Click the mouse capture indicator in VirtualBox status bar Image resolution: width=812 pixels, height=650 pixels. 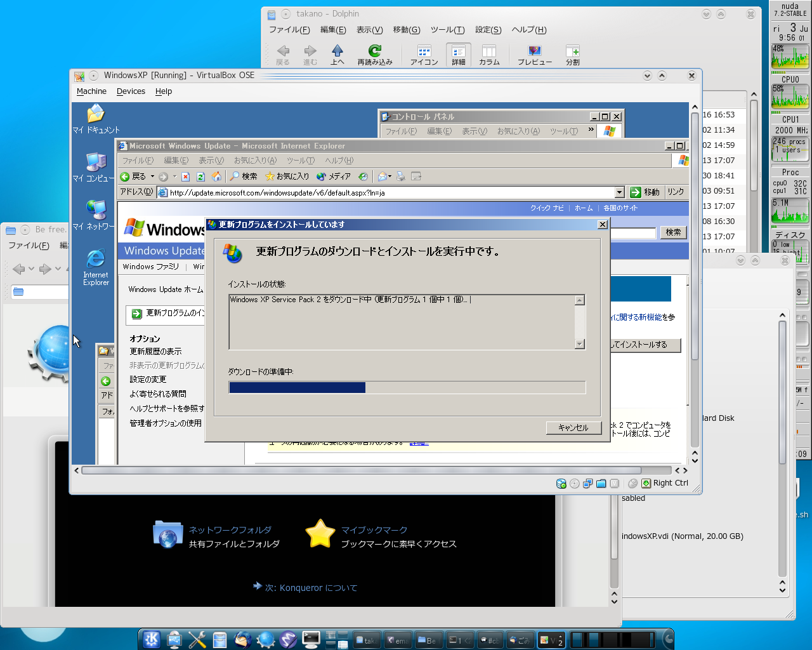pos(633,484)
